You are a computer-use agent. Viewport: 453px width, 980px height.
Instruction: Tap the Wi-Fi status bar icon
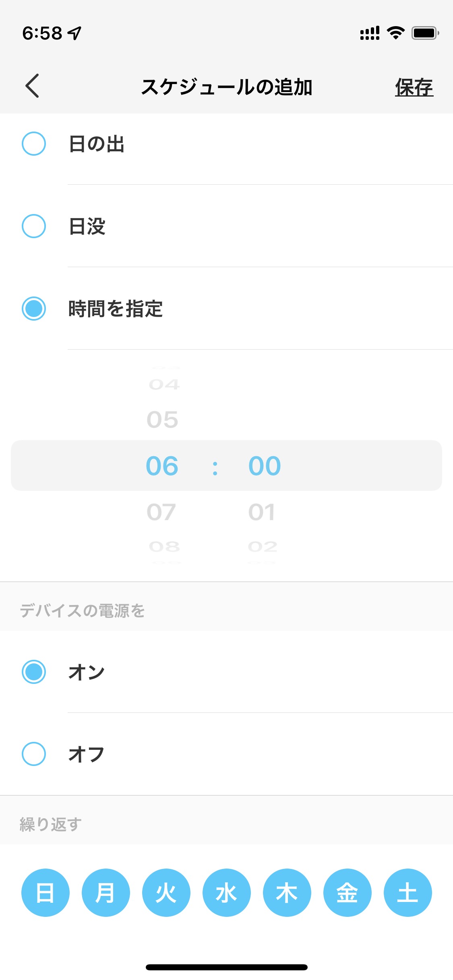coord(396,33)
